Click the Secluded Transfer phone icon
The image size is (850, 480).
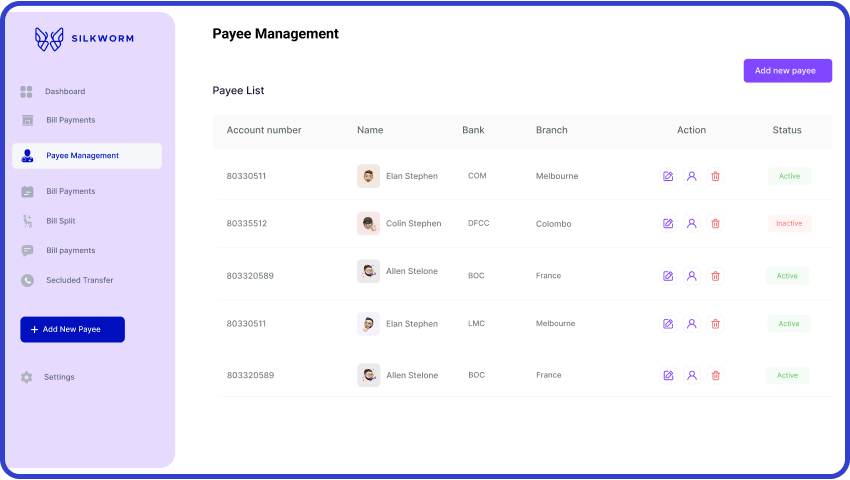[27, 281]
